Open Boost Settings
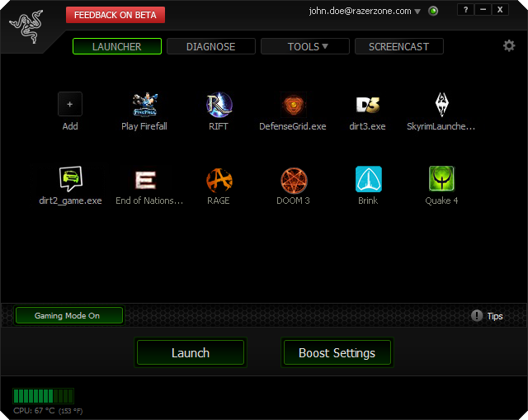 [x=337, y=352]
